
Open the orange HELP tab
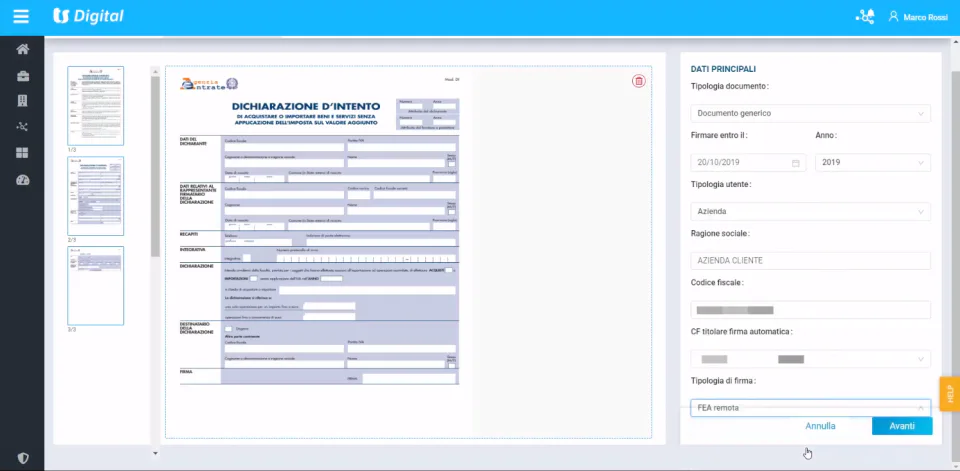coord(950,394)
